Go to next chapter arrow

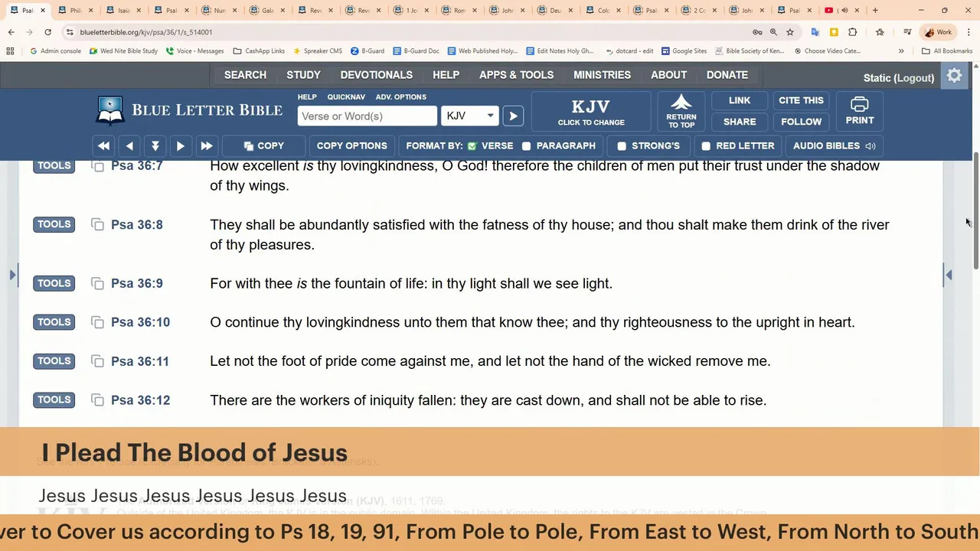click(181, 145)
